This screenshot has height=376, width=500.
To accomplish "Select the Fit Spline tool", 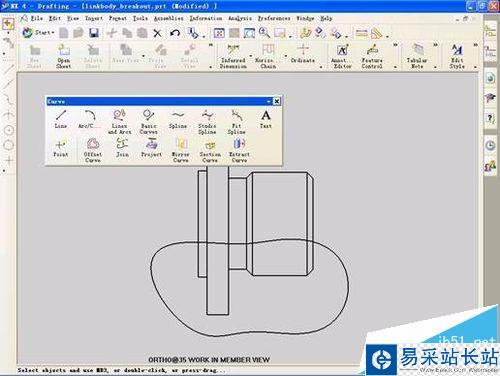I will [236, 122].
